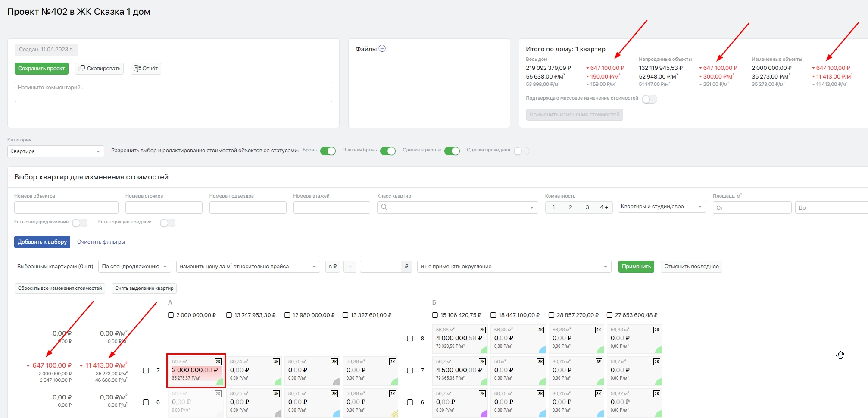Click the copy icon in Скопировать button
This screenshot has height=418, width=868.
click(x=82, y=69)
